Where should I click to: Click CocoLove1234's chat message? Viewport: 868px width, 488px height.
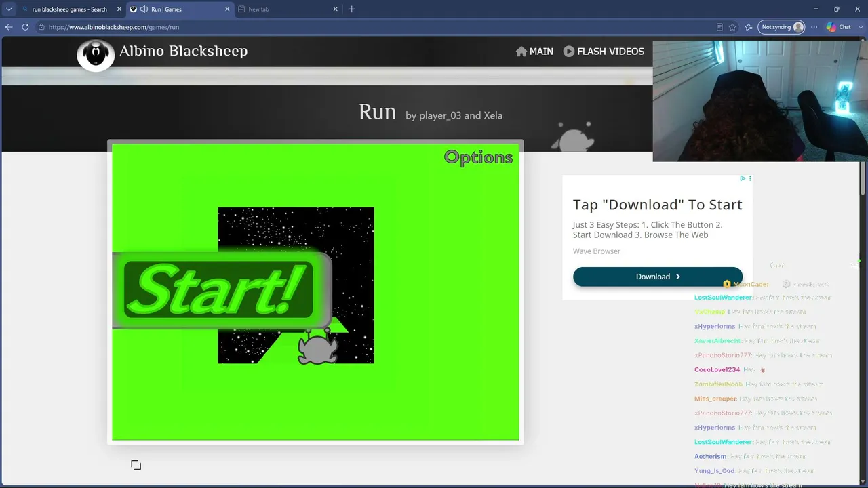(729, 369)
